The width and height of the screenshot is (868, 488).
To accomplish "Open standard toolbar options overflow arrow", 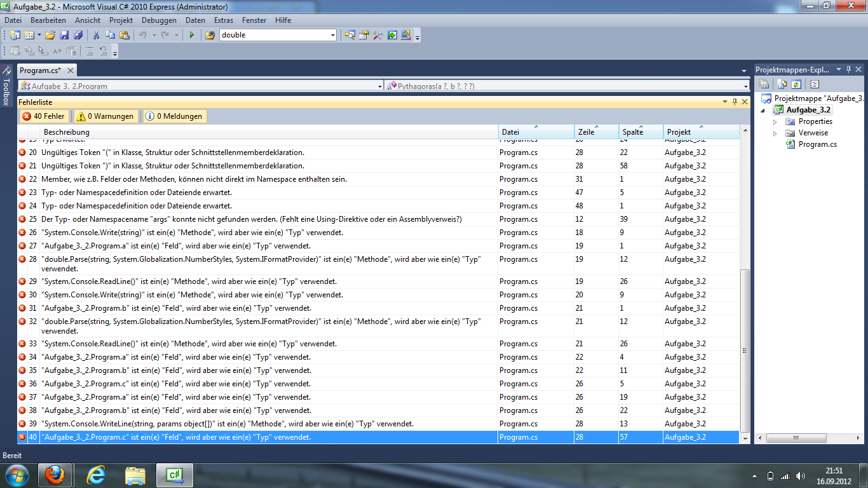I will click(417, 37).
